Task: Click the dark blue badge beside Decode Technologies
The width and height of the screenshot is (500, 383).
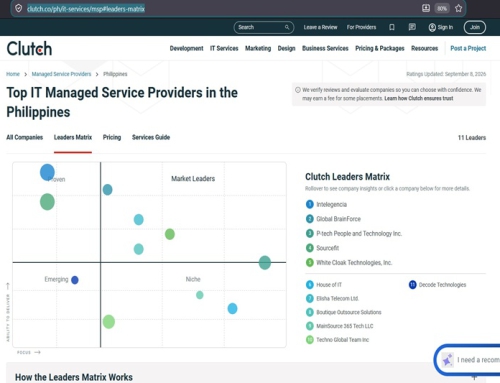Action: click(413, 285)
